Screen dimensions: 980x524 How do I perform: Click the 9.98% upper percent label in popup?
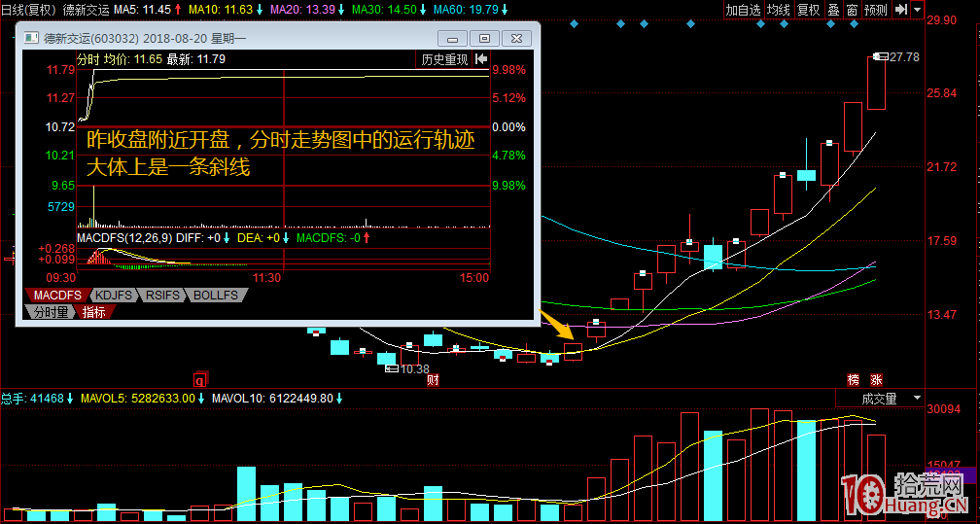pyautogui.click(x=509, y=70)
